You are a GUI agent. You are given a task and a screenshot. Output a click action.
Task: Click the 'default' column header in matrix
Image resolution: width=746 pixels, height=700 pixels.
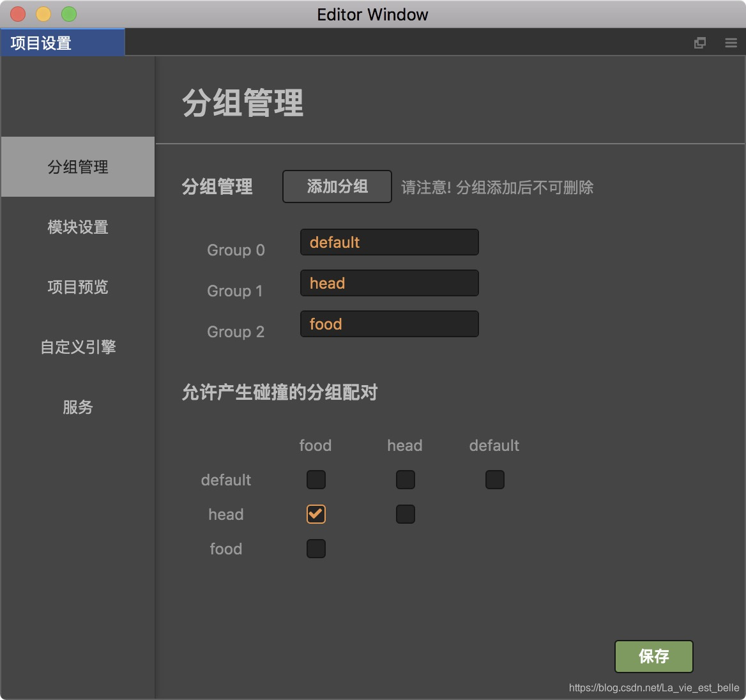pyautogui.click(x=494, y=445)
